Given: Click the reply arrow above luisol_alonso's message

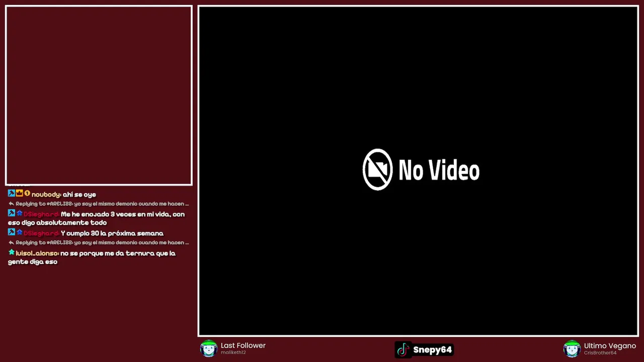Looking at the screenshot, I should pyautogui.click(x=11, y=242).
